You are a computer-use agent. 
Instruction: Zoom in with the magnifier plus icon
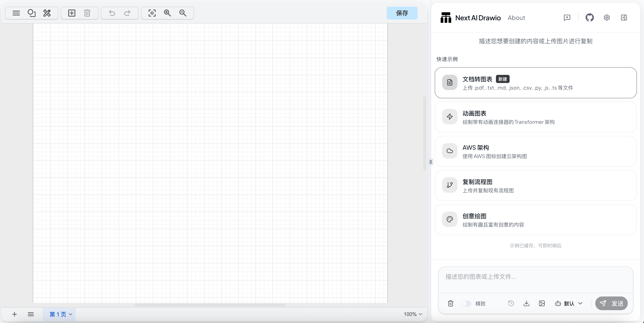(x=168, y=13)
